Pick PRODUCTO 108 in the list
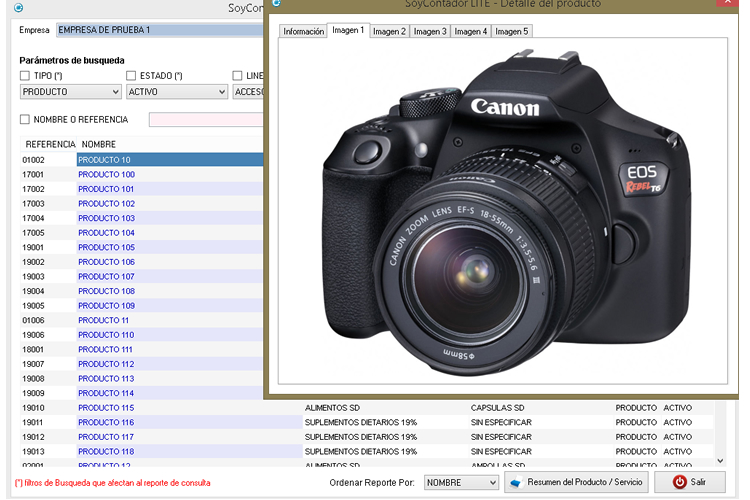This screenshot has width=750, height=500. pyautogui.click(x=106, y=291)
